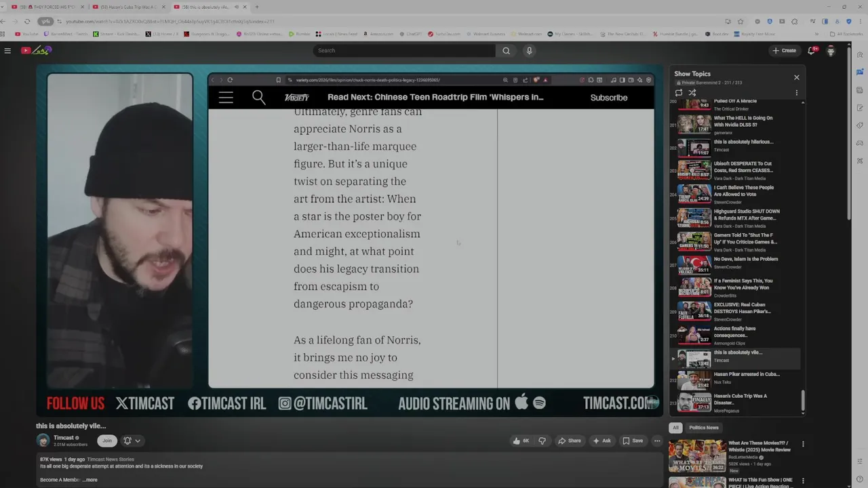The image size is (868, 488).
Task: Select the 'this is absolutely vile' browser tab
Action: pos(210,7)
